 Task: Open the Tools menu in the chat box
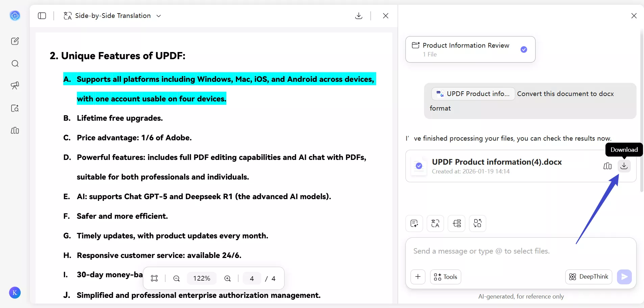point(446,277)
